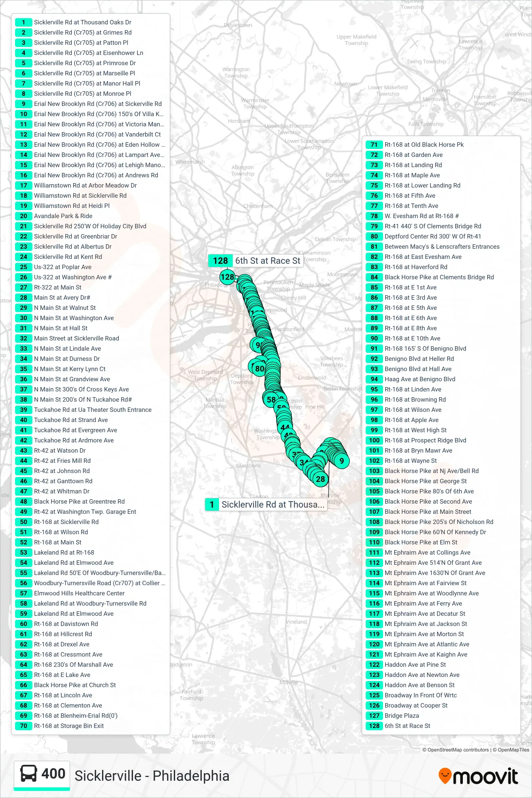
Task: Click map stop marker 28
Action: [x=320, y=479]
